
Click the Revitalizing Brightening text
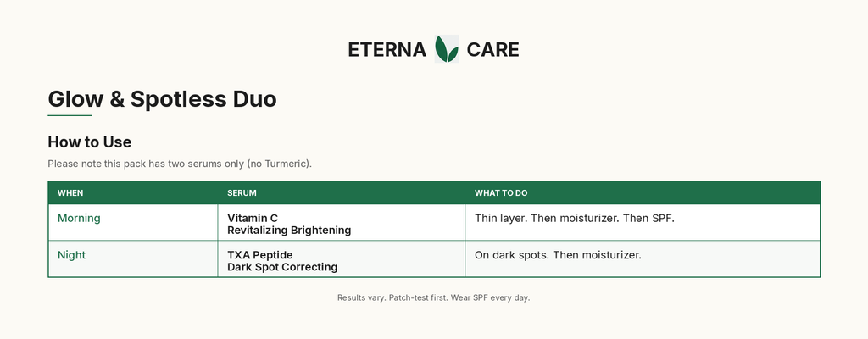(x=289, y=230)
